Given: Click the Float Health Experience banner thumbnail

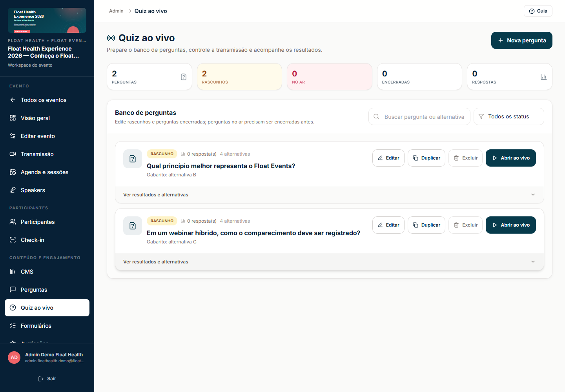Looking at the screenshot, I should tap(47, 20).
